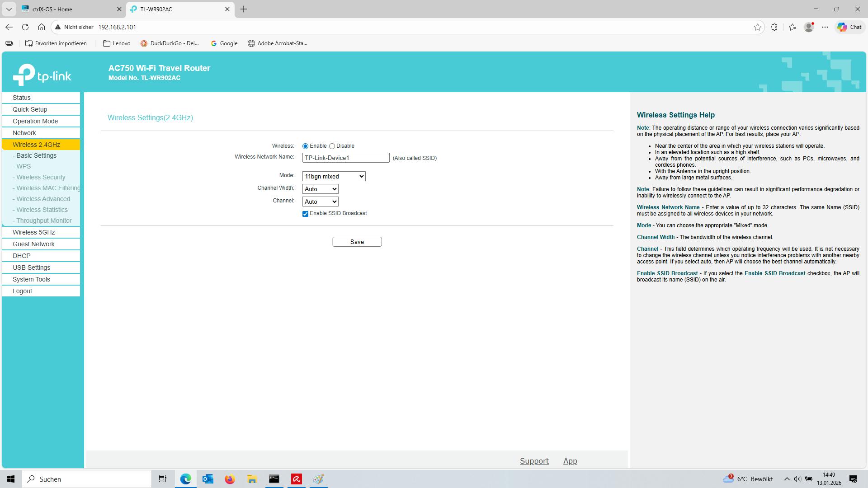Click the tp-link logo
The width and height of the screenshot is (868, 488).
(x=42, y=75)
